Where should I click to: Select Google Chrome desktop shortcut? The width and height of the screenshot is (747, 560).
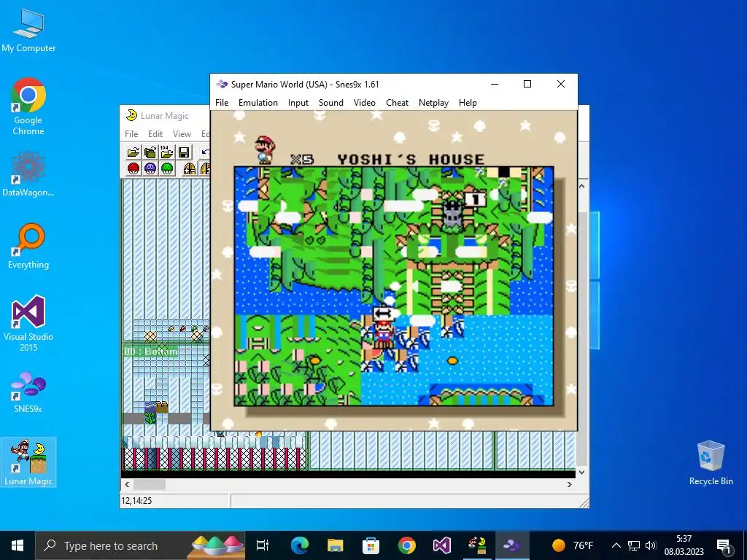pyautogui.click(x=28, y=106)
